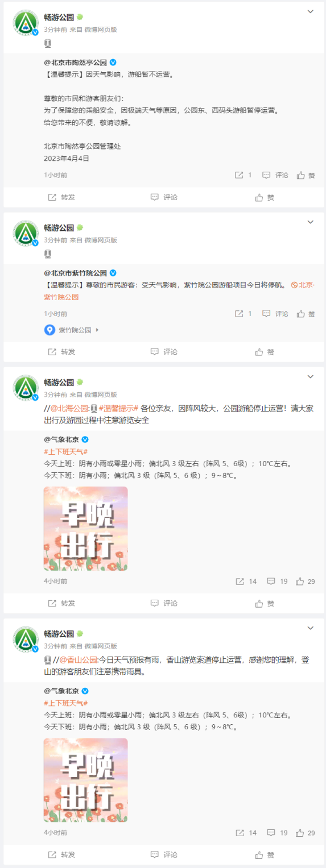
Task: Open the 紫竹院公园 location tag
Action: point(72,330)
